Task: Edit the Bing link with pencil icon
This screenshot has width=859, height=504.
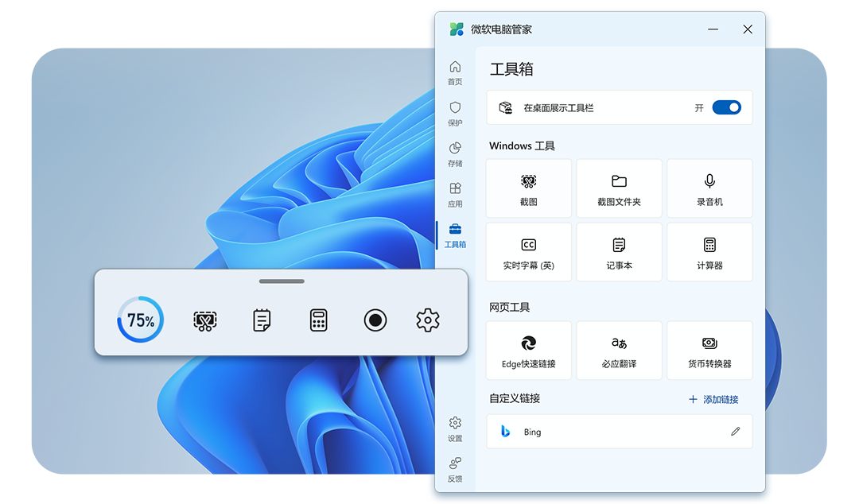Action: [735, 432]
